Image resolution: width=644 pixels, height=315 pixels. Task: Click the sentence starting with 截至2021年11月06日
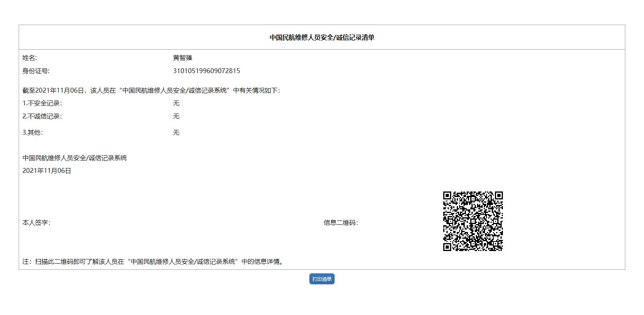[151, 91]
